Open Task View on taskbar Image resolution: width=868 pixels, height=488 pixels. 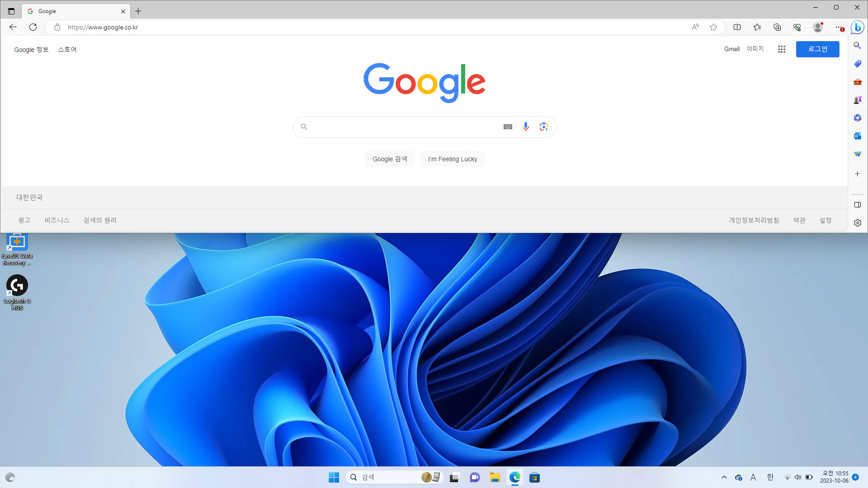pyautogui.click(x=454, y=477)
